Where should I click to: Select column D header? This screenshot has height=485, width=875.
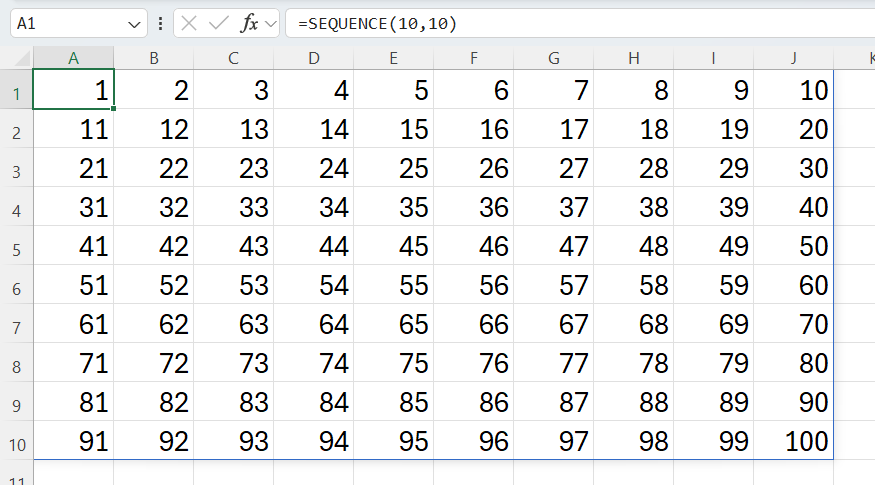(314, 58)
